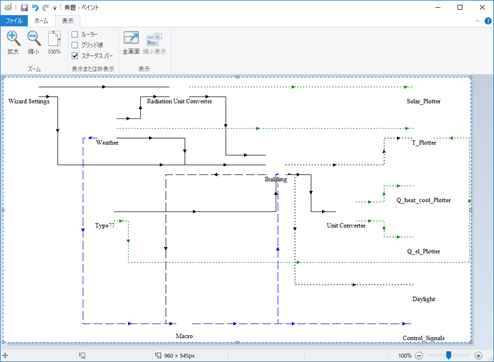The width and height of the screenshot is (494, 362).
Task: Open full screen view icon
Action: (x=131, y=38)
